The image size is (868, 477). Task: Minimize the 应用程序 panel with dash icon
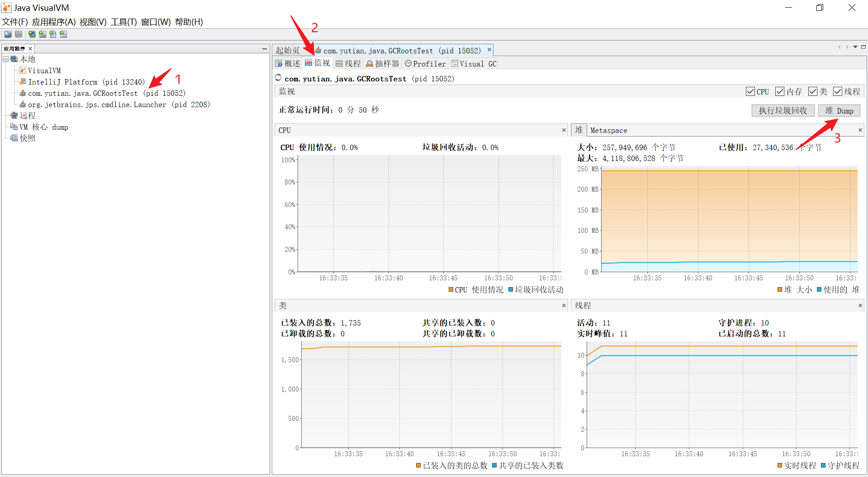[x=265, y=48]
